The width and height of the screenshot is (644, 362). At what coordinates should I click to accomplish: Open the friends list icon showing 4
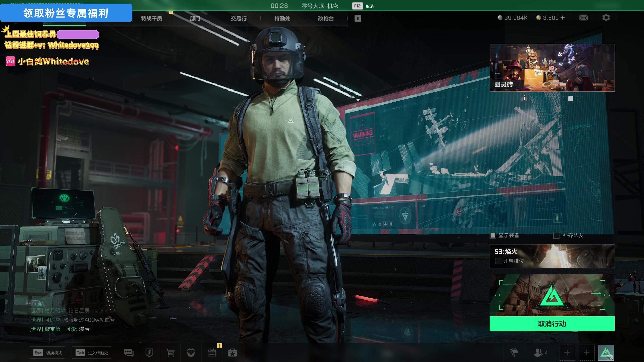tap(541, 353)
